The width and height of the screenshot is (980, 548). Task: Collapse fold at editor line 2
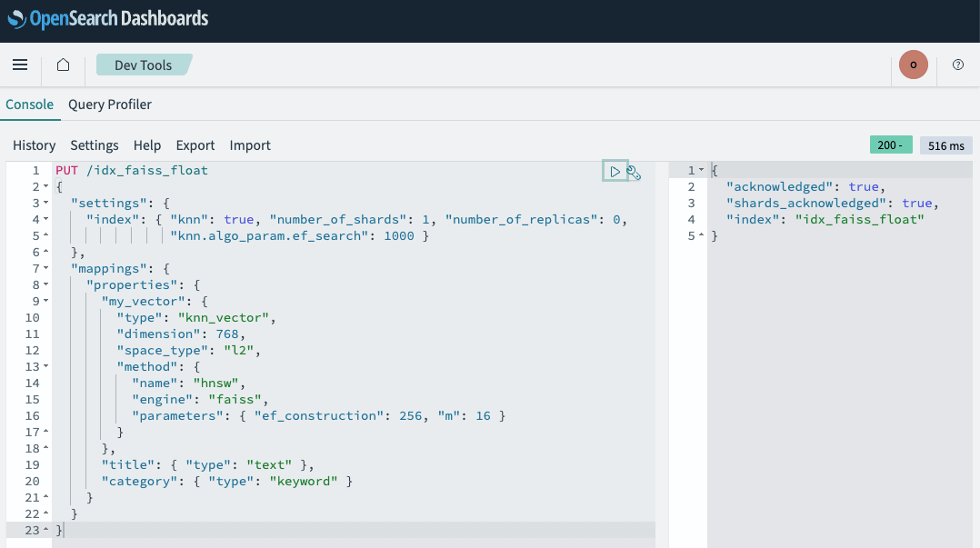[x=46, y=186]
